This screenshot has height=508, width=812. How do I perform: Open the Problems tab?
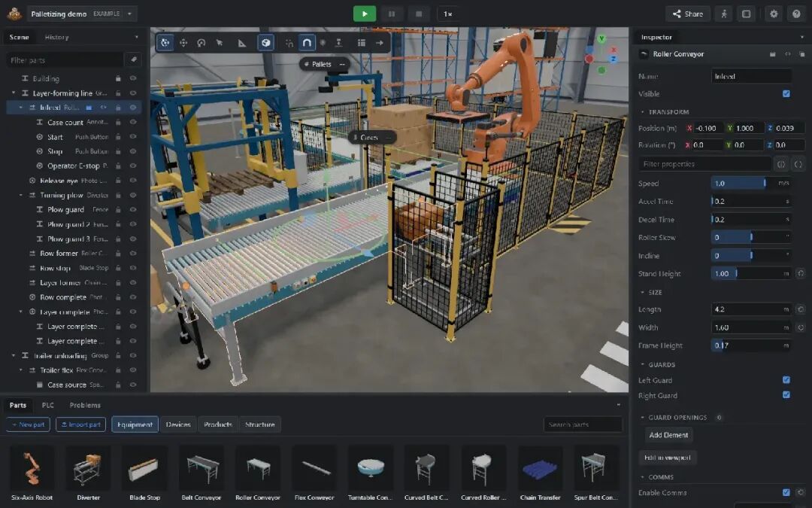[85, 406]
